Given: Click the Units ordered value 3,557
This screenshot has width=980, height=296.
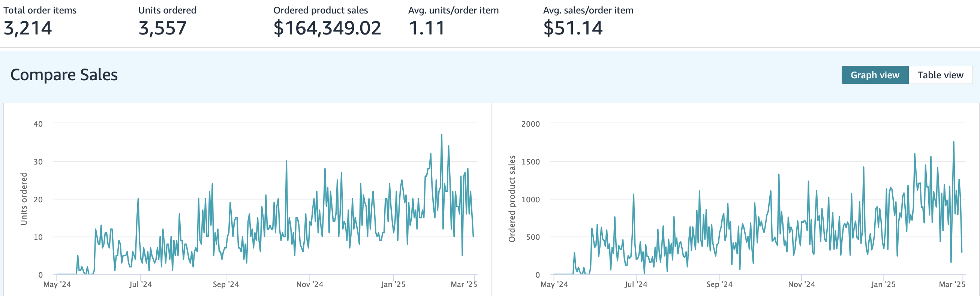Looking at the screenshot, I should [x=162, y=28].
